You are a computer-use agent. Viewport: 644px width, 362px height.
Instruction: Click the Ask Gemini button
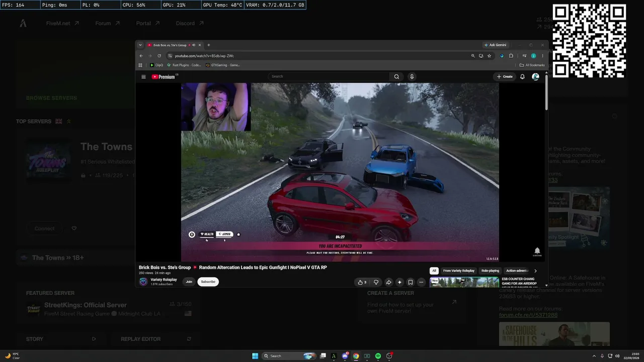point(496,45)
